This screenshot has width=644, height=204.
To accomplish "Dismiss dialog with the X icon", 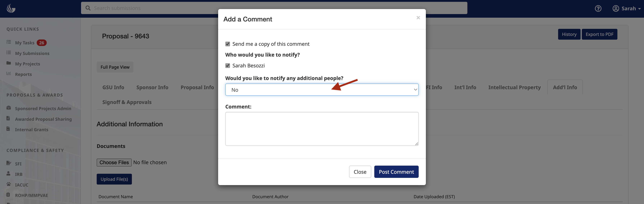I will [418, 18].
